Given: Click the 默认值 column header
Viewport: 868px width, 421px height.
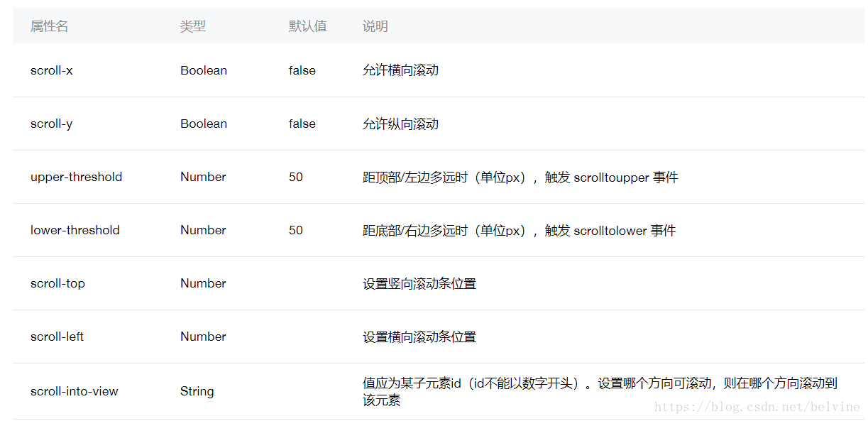Looking at the screenshot, I should 308,26.
